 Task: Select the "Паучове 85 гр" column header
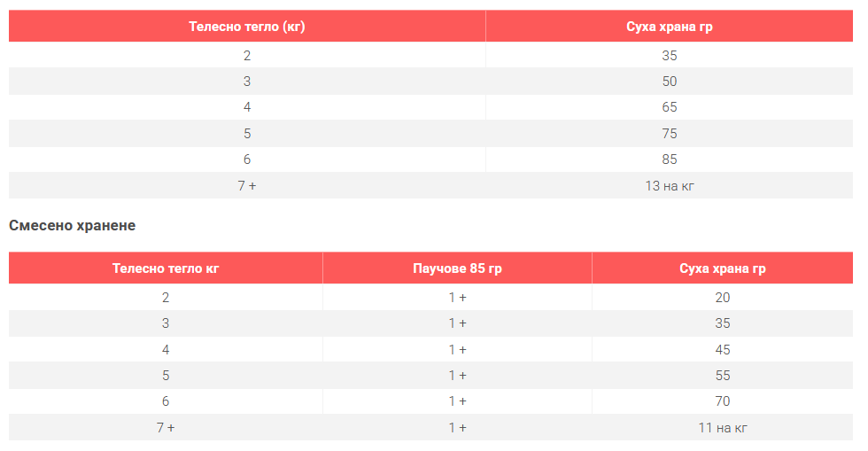point(457,268)
